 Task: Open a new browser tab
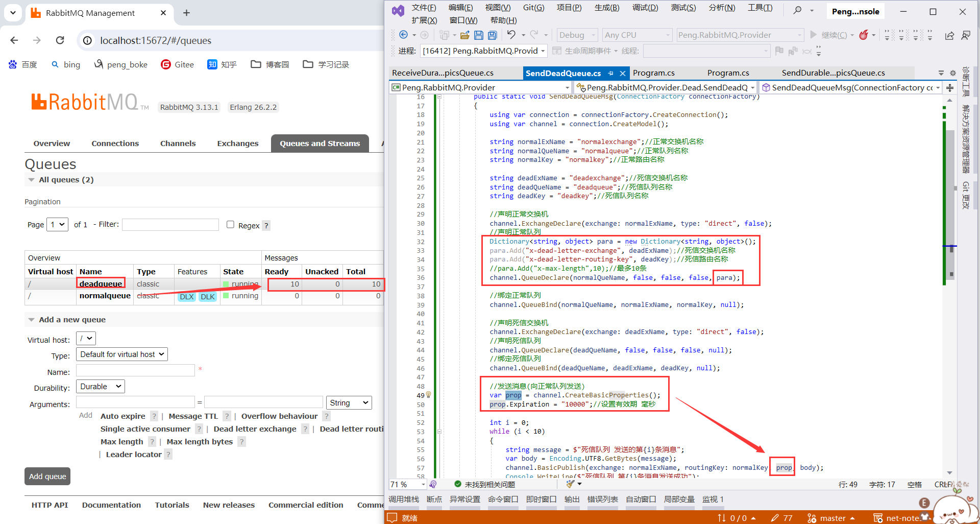pyautogui.click(x=186, y=13)
